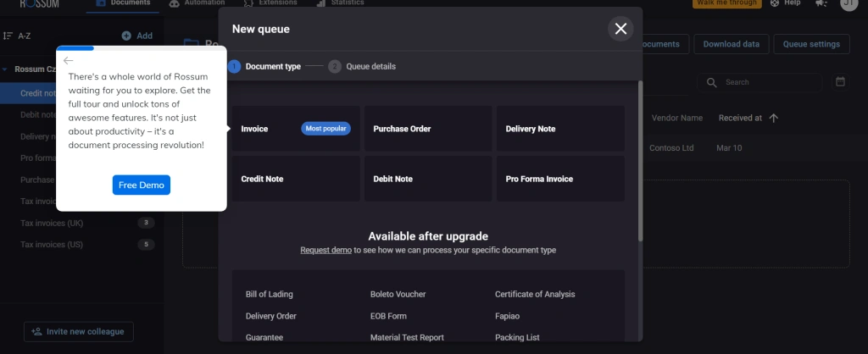Click Certificate of Analysis option
868x354 pixels.
[535, 294]
